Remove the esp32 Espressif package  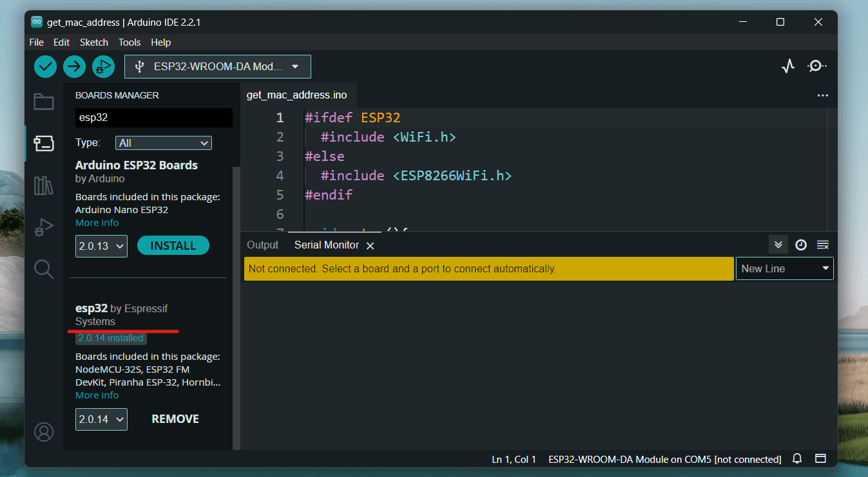coord(175,419)
